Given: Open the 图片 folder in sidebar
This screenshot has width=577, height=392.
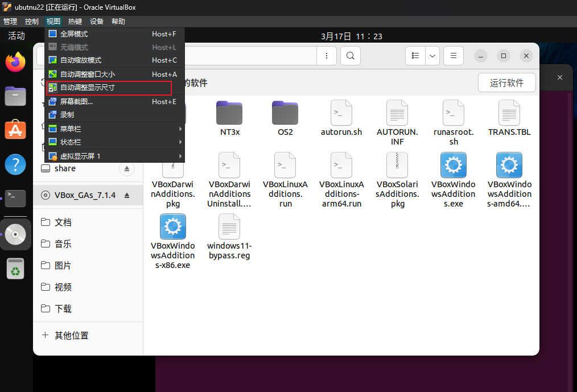Looking at the screenshot, I should [x=88, y=265].
